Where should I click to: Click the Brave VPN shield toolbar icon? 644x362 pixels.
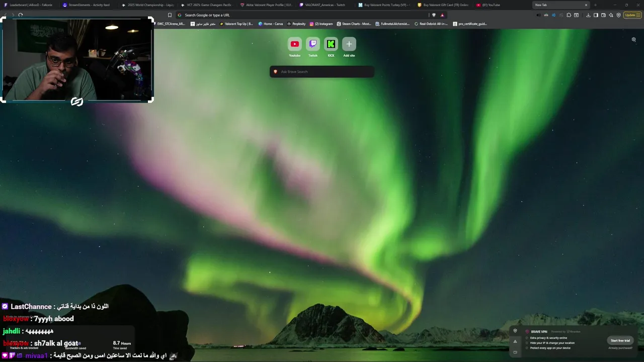tap(618, 15)
